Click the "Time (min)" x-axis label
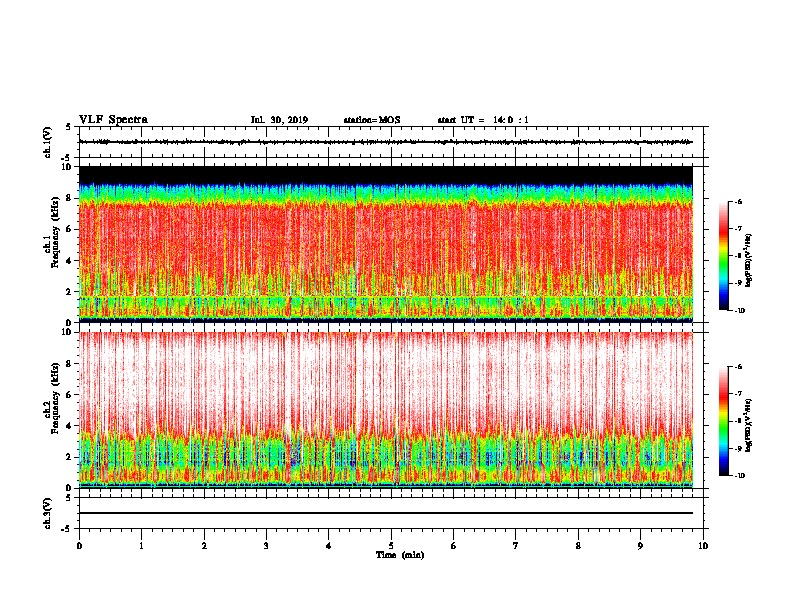 click(400, 555)
